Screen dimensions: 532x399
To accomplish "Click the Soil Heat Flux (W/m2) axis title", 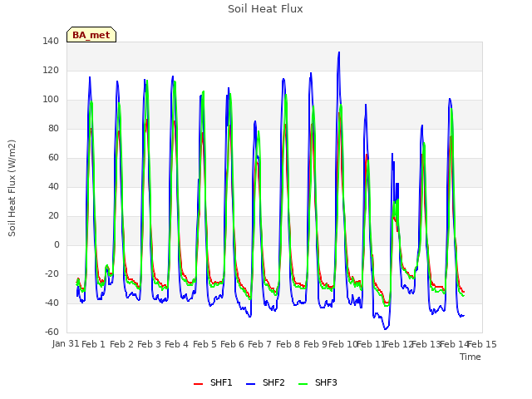I will pyautogui.click(x=12, y=188).
